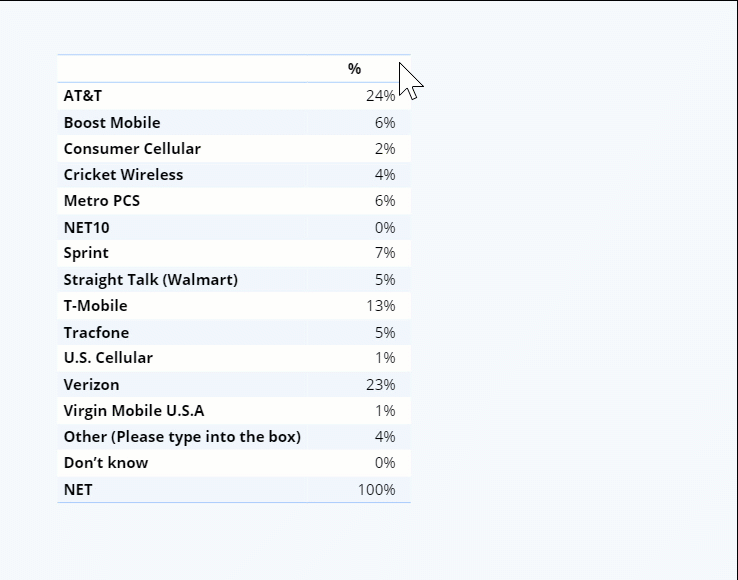
Task: Select the % column header
Action: [x=354, y=69]
